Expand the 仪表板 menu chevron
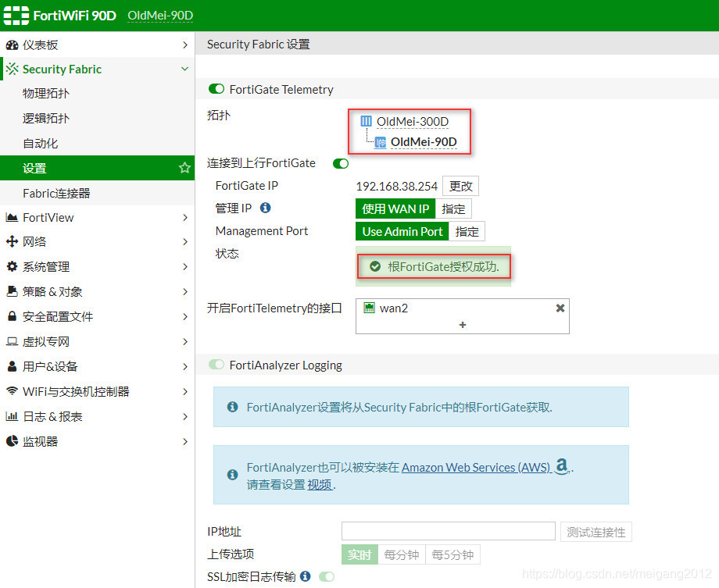 [184, 45]
